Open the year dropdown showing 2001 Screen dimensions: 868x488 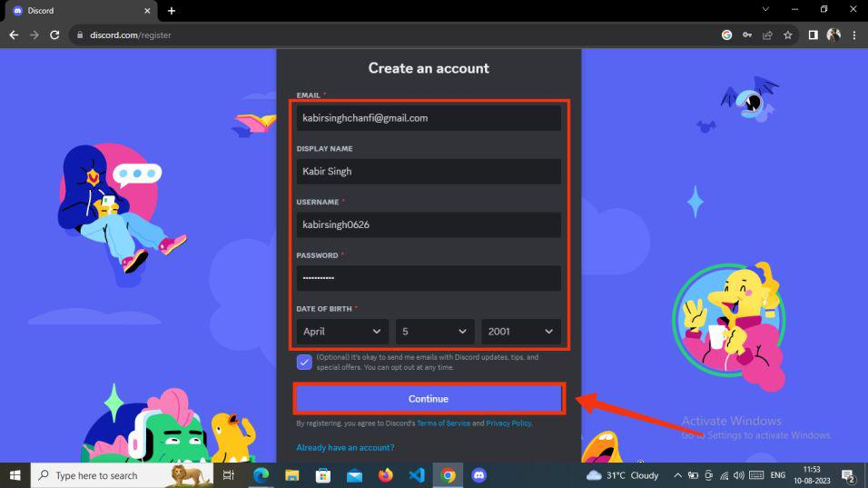(521, 332)
